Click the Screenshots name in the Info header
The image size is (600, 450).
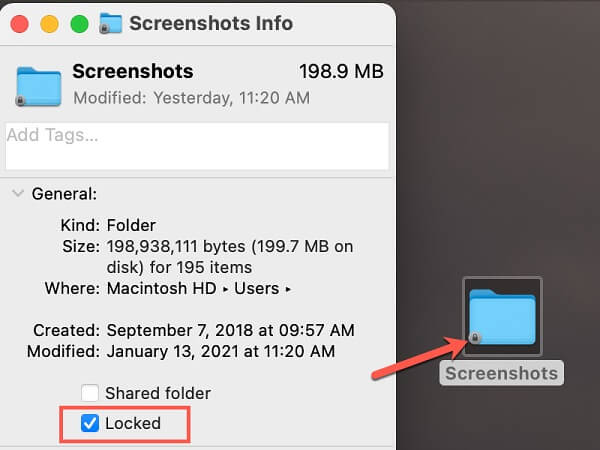[133, 72]
